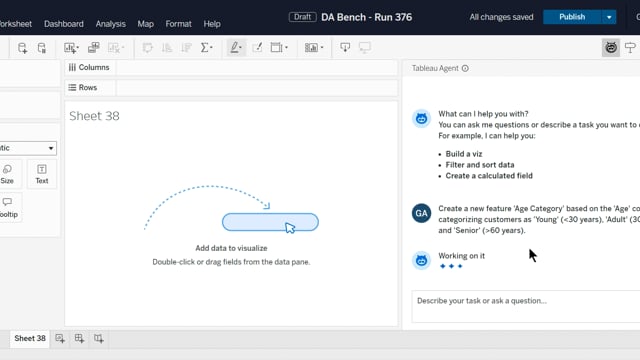Click the 'Add data to visualize' text
The width and height of the screenshot is (640, 360).
click(x=231, y=248)
